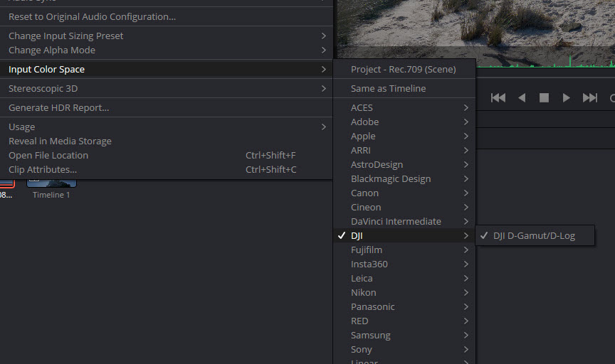
Task: Choose Same as Timeline color space
Action: click(x=404, y=89)
